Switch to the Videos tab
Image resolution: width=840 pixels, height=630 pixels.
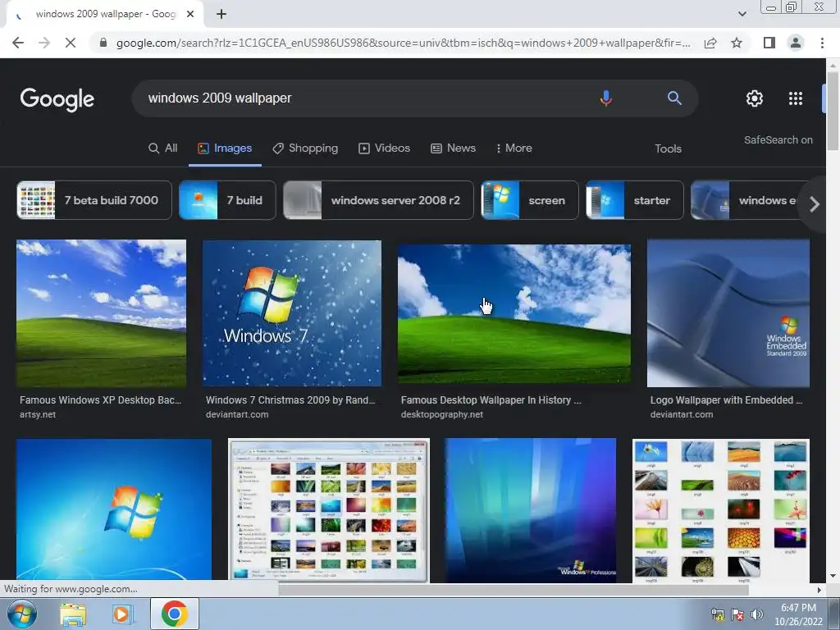384,148
